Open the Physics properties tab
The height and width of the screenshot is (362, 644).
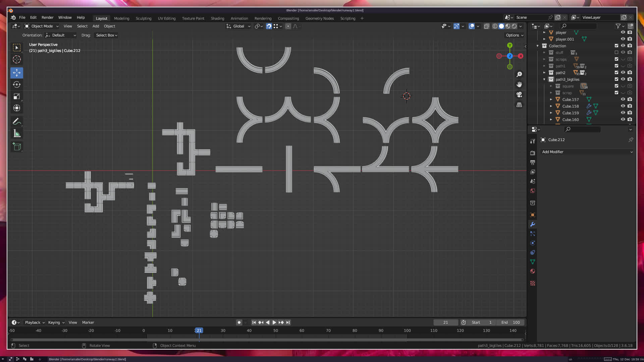click(x=533, y=243)
